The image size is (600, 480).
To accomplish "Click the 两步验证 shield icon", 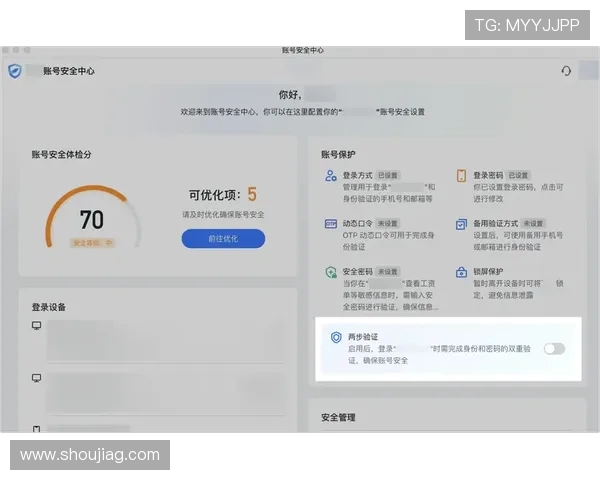I will (336, 337).
